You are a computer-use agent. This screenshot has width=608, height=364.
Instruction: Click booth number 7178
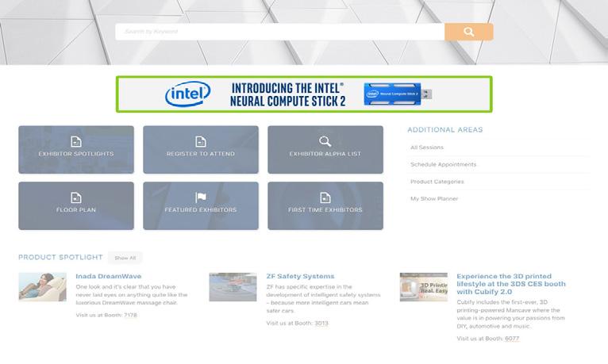coord(130,315)
